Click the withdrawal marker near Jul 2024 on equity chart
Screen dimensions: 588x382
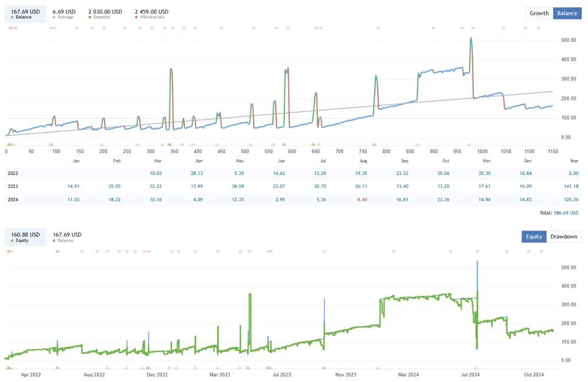point(477,251)
